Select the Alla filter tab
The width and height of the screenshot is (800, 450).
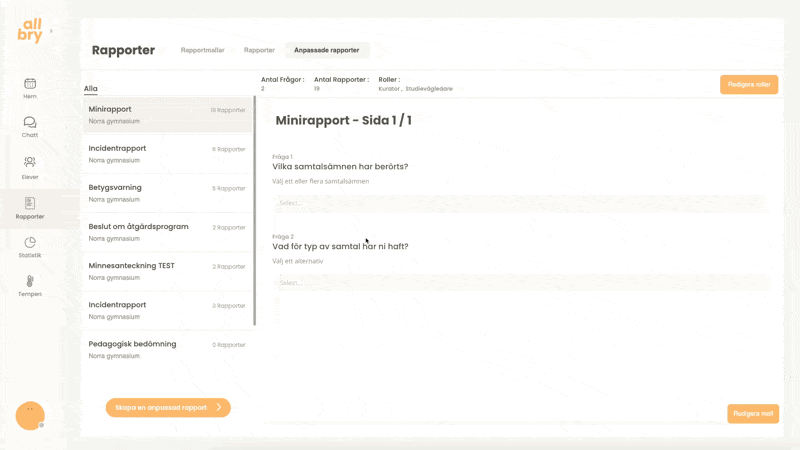(x=91, y=88)
